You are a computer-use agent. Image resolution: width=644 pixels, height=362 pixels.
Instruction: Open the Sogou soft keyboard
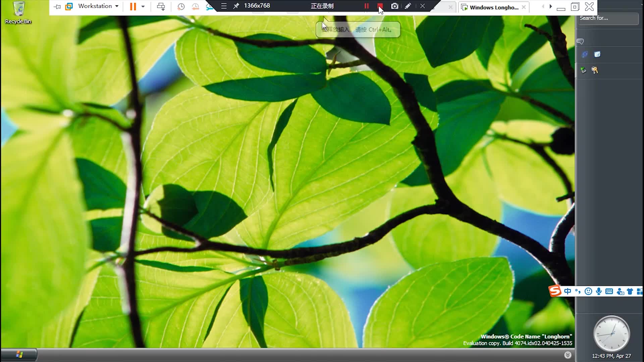coord(609,291)
